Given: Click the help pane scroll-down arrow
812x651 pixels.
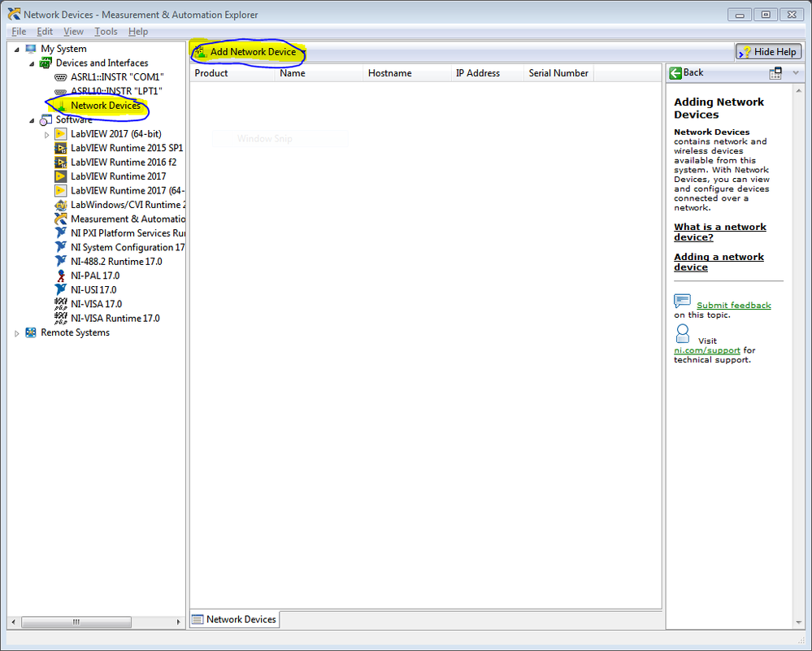Looking at the screenshot, I should pyautogui.click(x=798, y=623).
